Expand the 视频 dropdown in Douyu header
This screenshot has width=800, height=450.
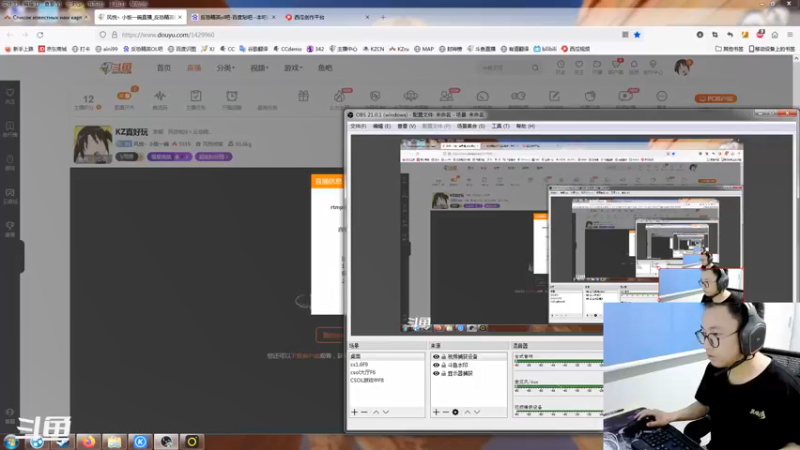[x=259, y=68]
